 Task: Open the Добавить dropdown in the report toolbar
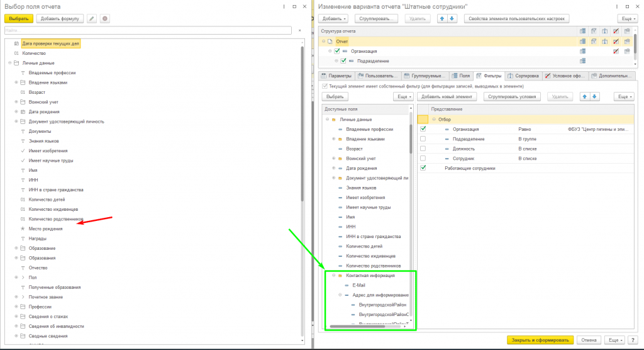pyautogui.click(x=333, y=18)
